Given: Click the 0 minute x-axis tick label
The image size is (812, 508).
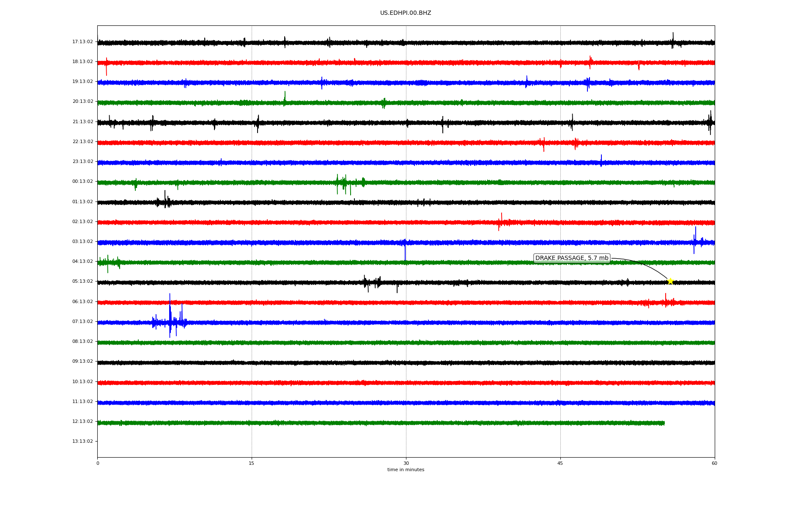Looking at the screenshot, I should [98, 464].
